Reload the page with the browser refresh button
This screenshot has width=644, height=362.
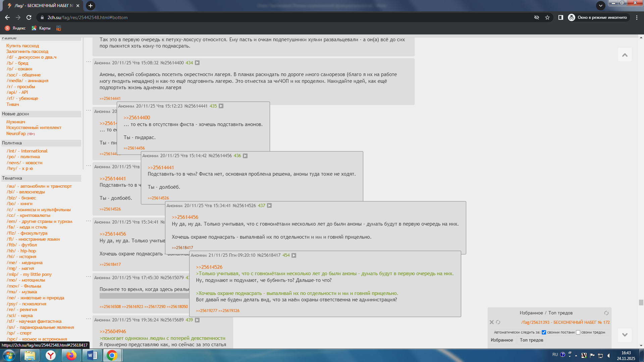tap(29, 17)
